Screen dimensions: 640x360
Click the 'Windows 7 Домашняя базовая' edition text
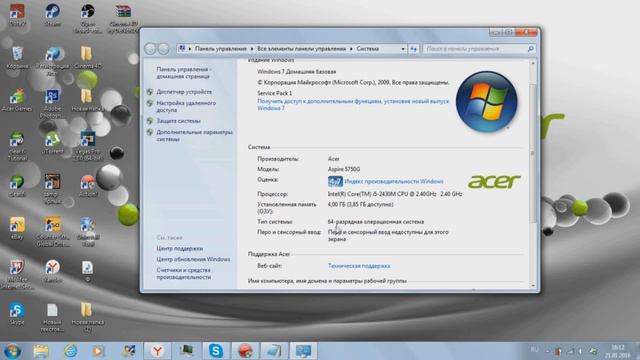(x=297, y=71)
